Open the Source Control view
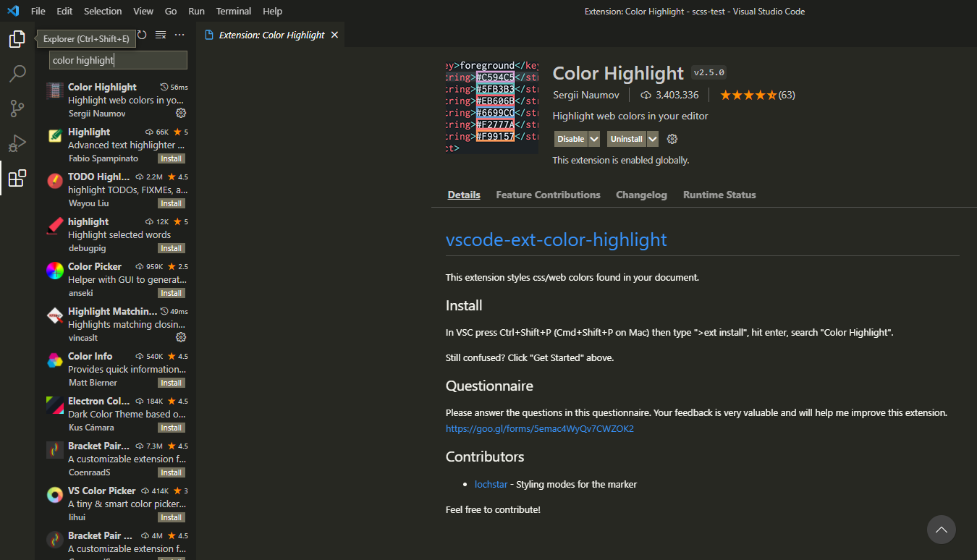The height and width of the screenshot is (560, 977). pos(17,109)
